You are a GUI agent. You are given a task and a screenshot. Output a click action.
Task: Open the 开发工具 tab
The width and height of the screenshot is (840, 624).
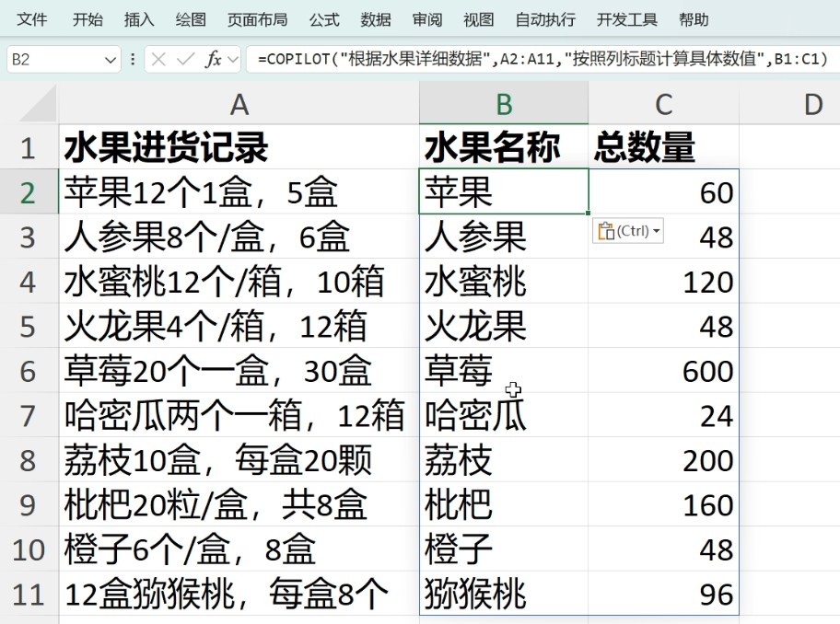point(627,19)
